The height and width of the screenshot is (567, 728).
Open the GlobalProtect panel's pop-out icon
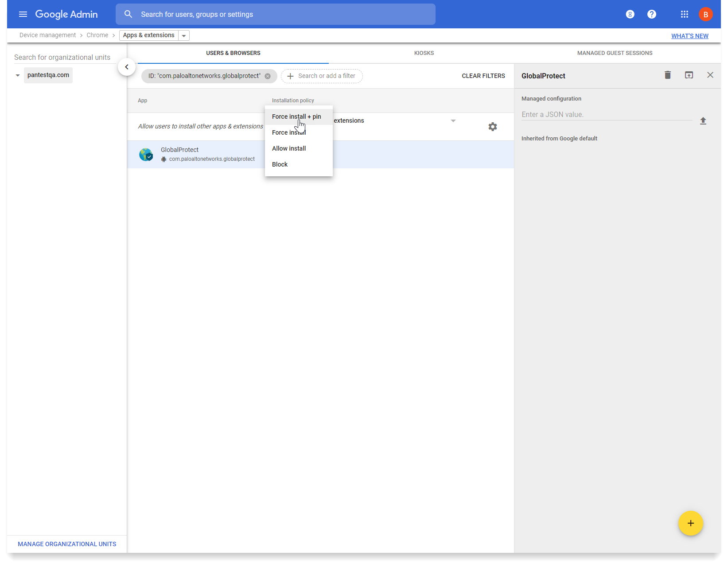pyautogui.click(x=689, y=75)
